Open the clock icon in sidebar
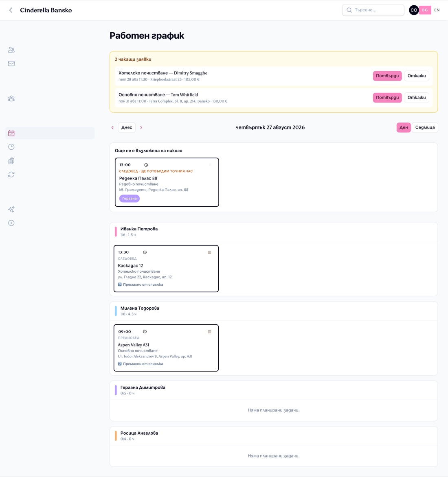The height and width of the screenshot is (477, 448). pyautogui.click(x=11, y=147)
